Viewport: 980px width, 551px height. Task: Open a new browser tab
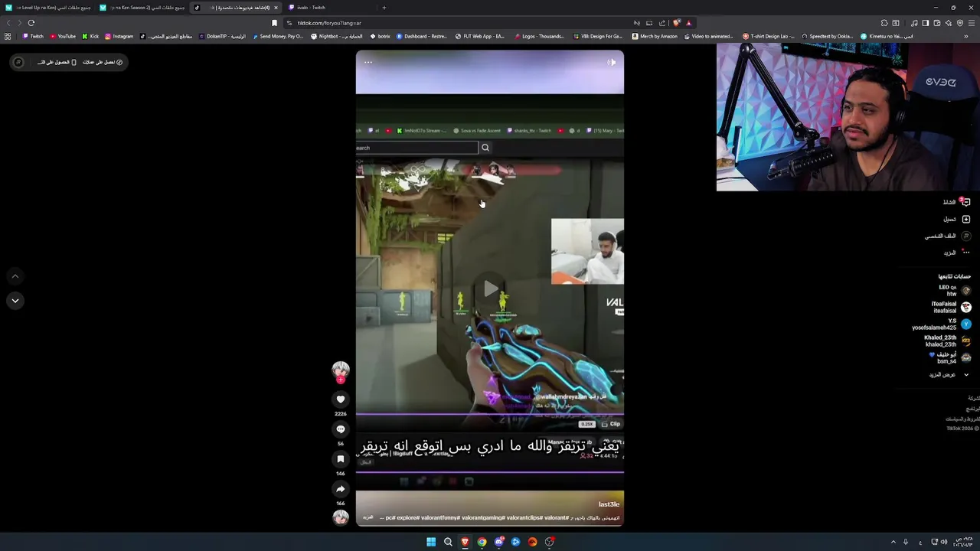tap(384, 8)
